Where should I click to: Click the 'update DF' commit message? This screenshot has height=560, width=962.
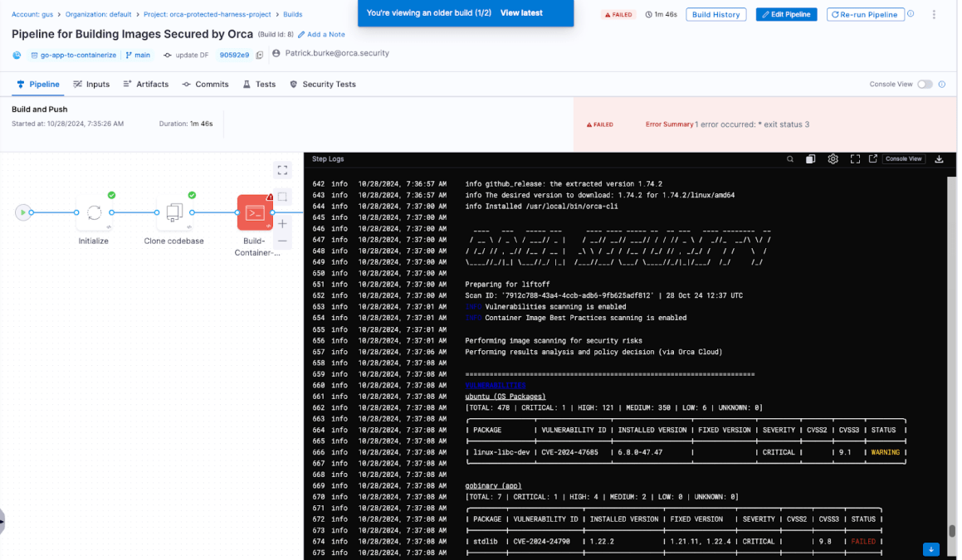(192, 56)
